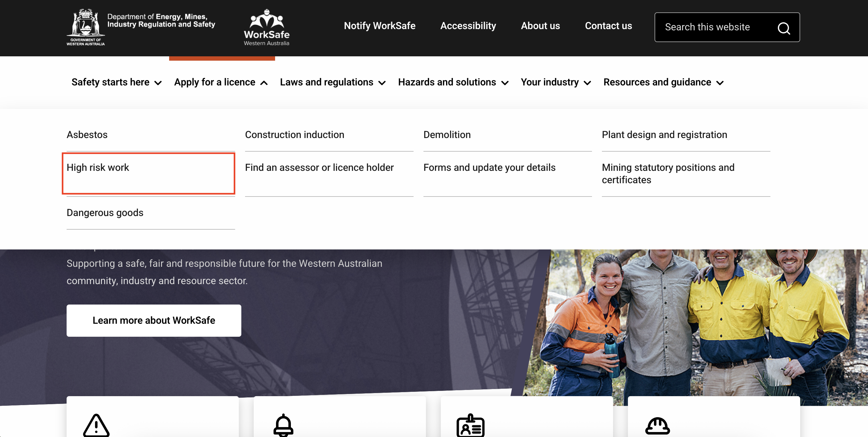Choose Plant design and registration
868x437 pixels.
tap(664, 135)
